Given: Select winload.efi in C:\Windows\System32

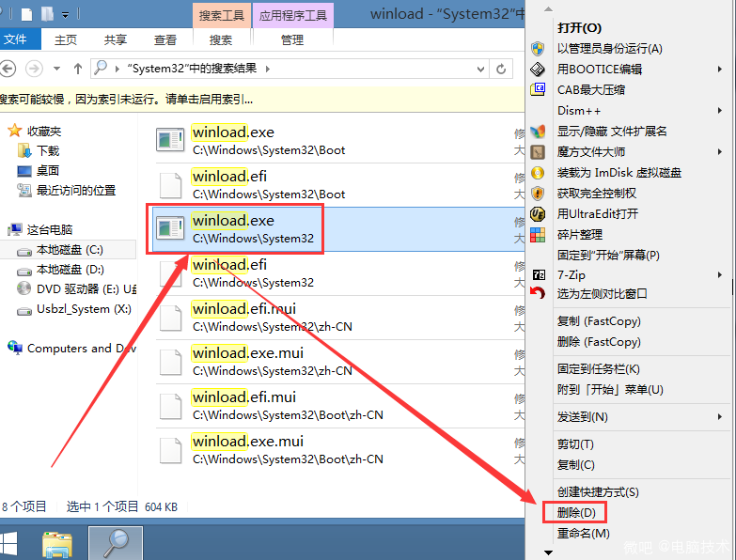Looking at the screenshot, I should tap(340, 273).
